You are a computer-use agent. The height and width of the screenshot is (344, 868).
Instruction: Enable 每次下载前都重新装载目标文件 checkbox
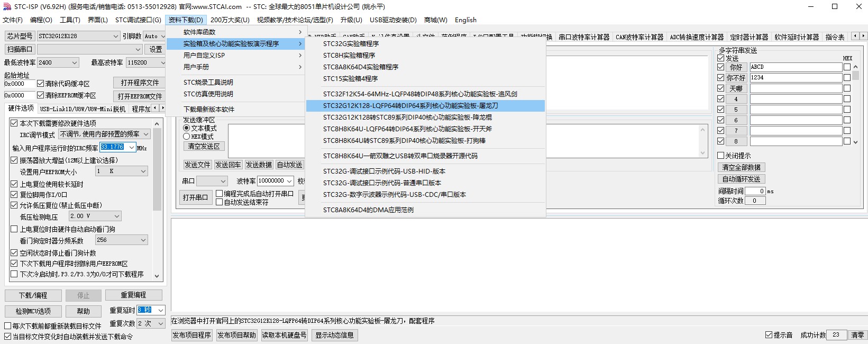click(x=8, y=326)
